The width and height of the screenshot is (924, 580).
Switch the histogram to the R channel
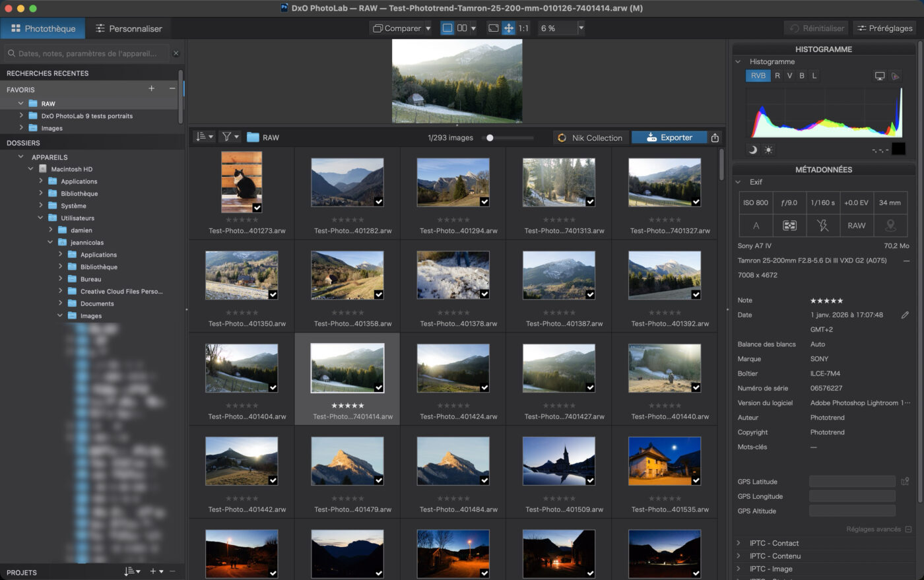pyautogui.click(x=778, y=75)
